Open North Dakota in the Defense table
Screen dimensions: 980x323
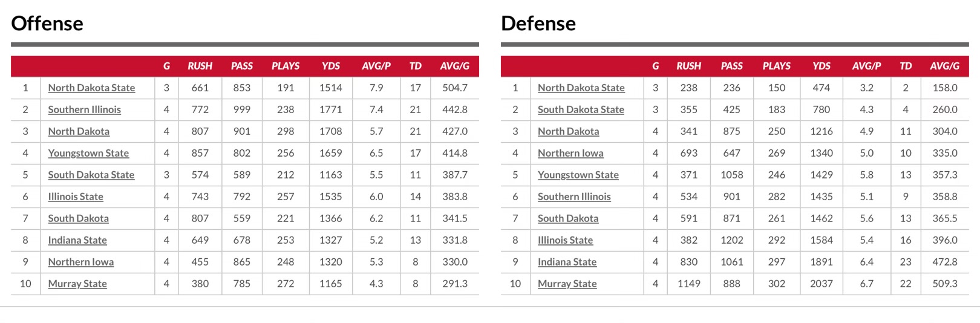click(568, 131)
